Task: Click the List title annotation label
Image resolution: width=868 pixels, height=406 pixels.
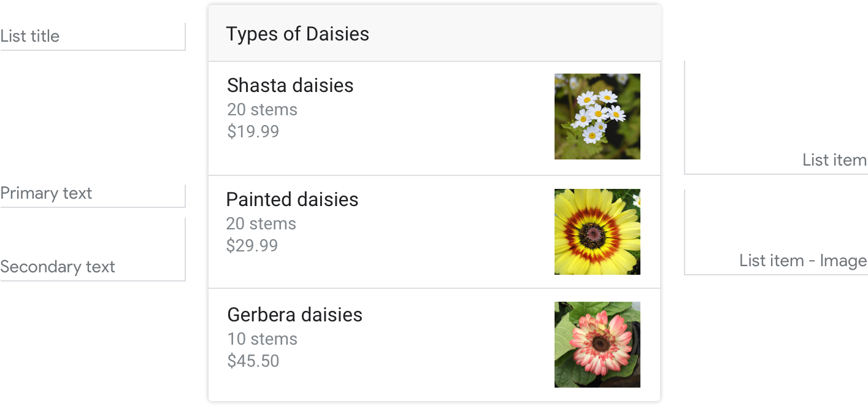Action: pos(30,36)
